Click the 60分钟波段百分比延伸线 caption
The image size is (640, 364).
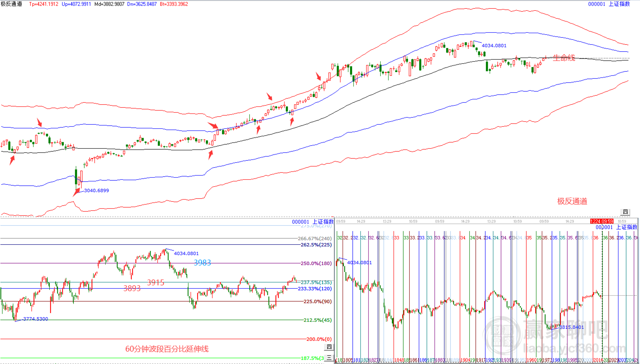click(167, 349)
